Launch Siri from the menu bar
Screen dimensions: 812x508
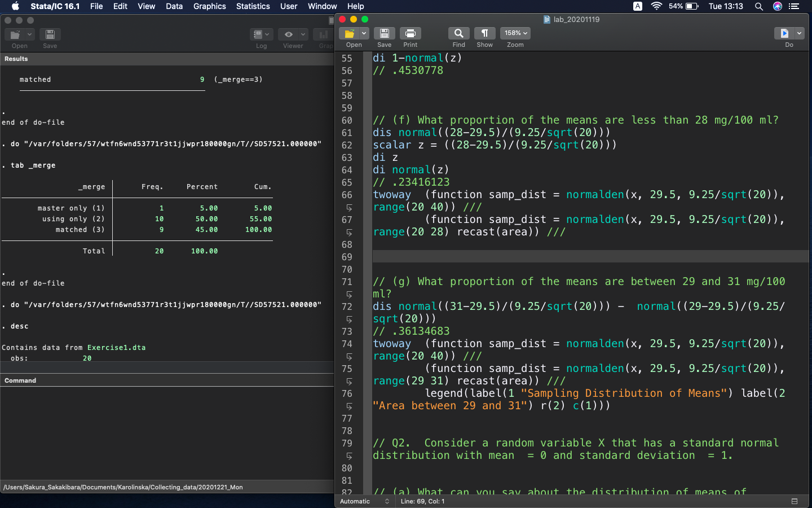point(778,6)
